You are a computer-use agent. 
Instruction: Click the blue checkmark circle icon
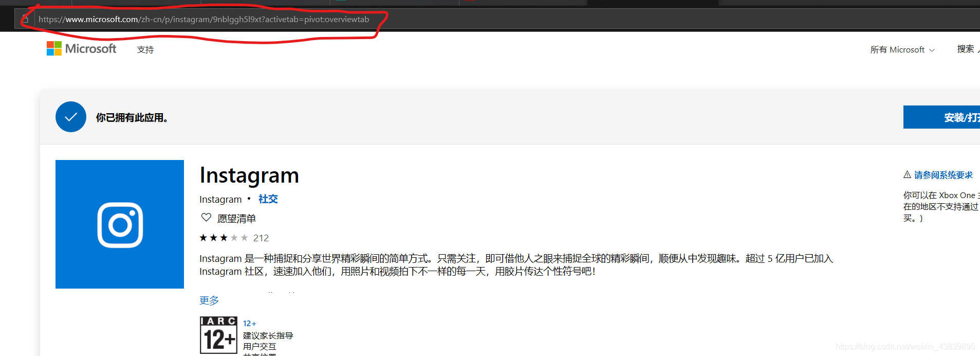71,117
